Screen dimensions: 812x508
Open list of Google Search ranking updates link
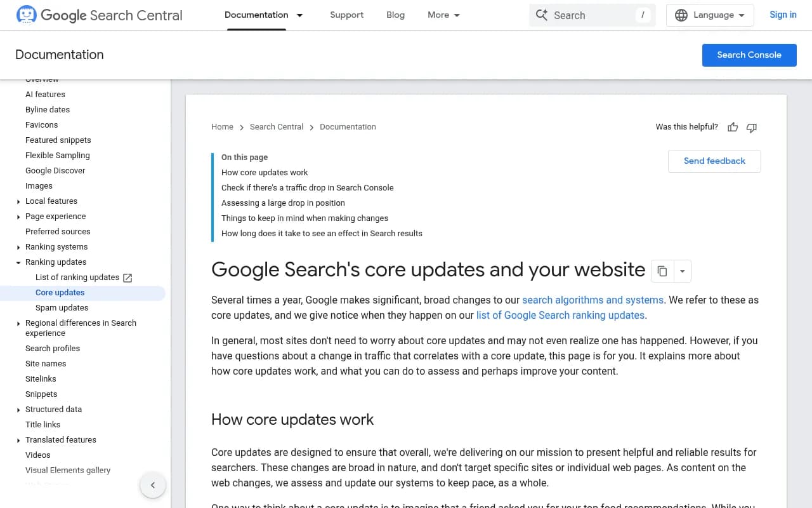tap(560, 315)
